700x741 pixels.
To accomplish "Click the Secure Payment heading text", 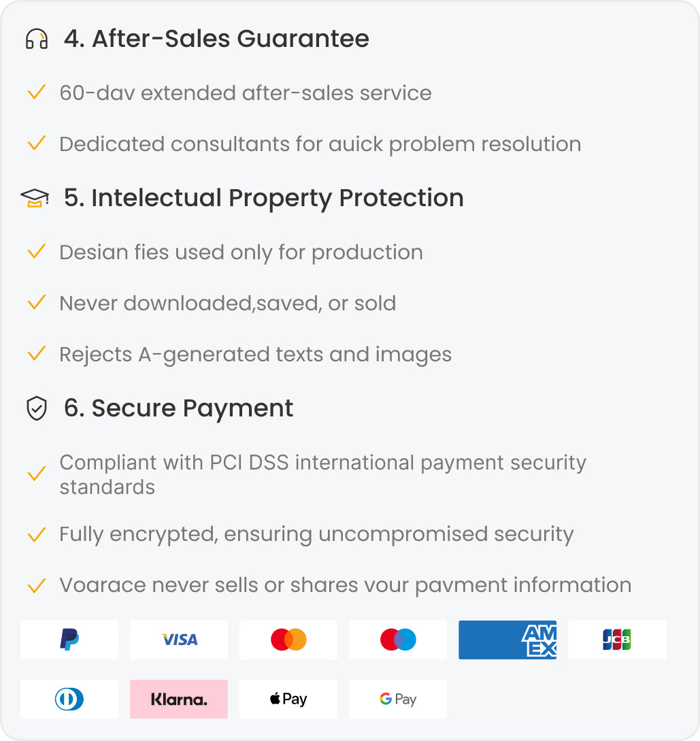I will (179, 408).
